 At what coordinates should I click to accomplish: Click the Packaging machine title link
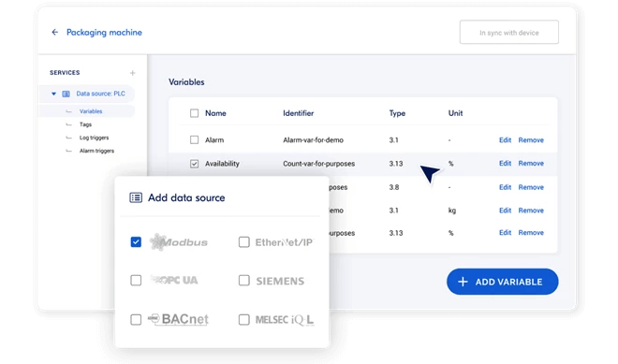104,33
